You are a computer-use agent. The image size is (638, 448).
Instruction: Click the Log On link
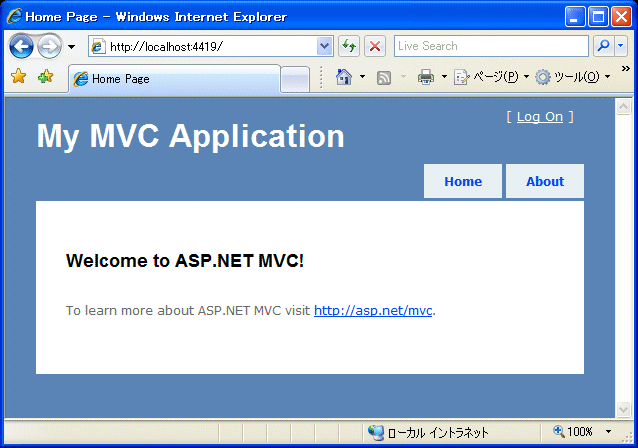pos(540,117)
